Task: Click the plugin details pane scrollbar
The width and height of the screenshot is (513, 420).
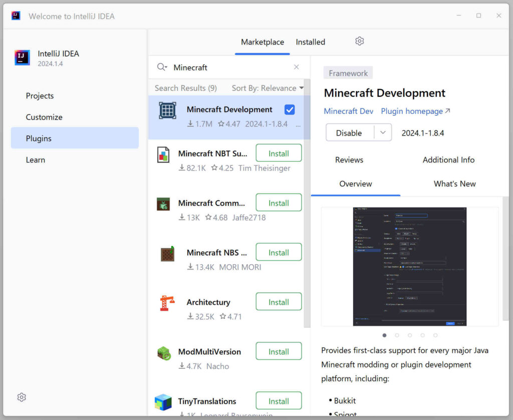Action: coord(505,259)
